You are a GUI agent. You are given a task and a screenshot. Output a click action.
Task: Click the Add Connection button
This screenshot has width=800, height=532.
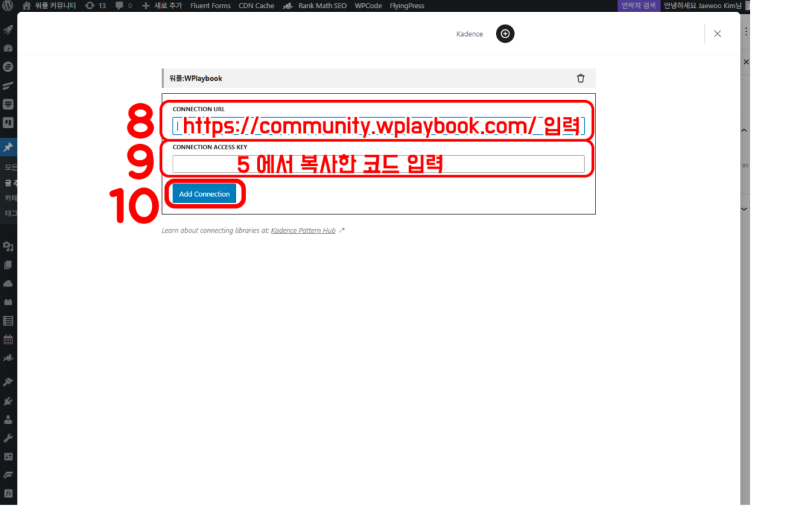point(204,194)
